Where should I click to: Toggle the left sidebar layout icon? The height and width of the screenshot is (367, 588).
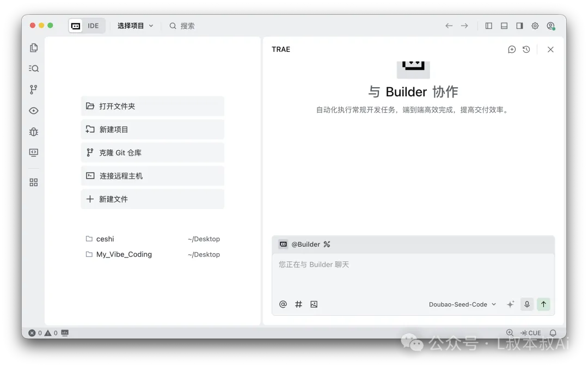[488, 26]
